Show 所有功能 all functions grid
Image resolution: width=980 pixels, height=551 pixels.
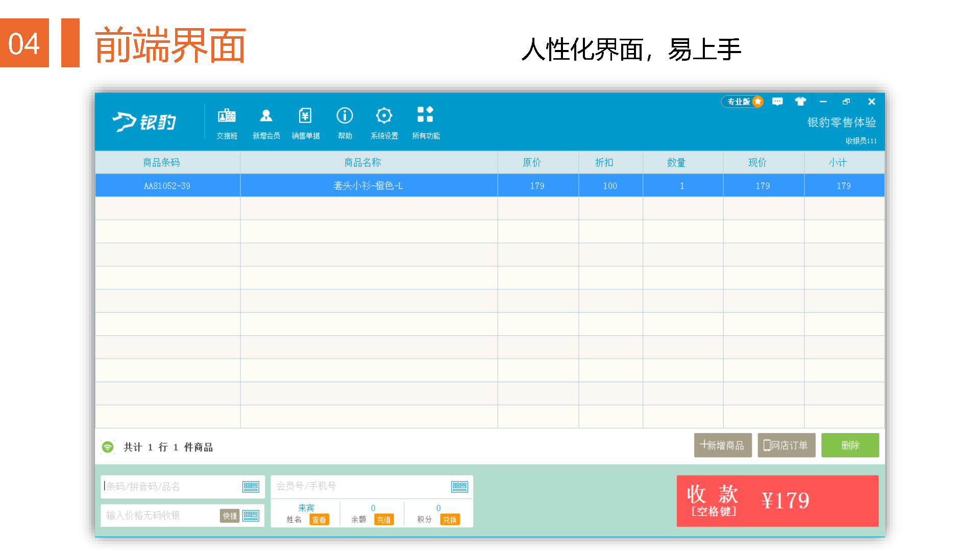[426, 123]
